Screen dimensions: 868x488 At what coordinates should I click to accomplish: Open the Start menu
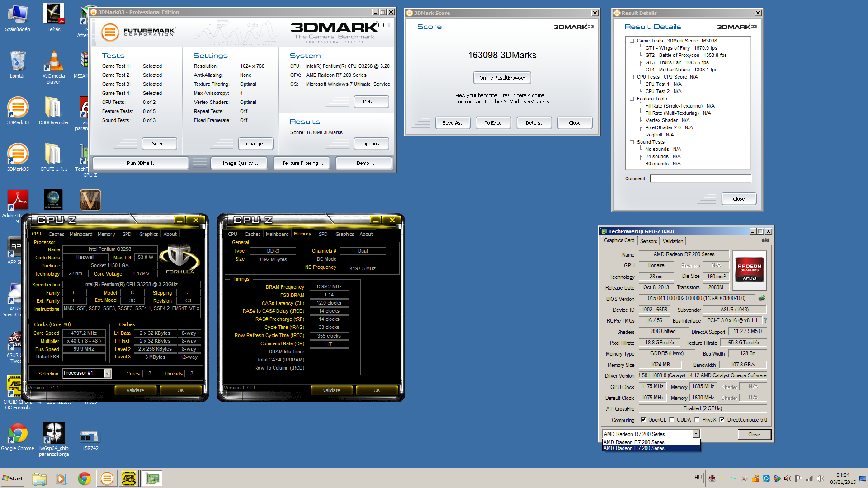[12, 479]
